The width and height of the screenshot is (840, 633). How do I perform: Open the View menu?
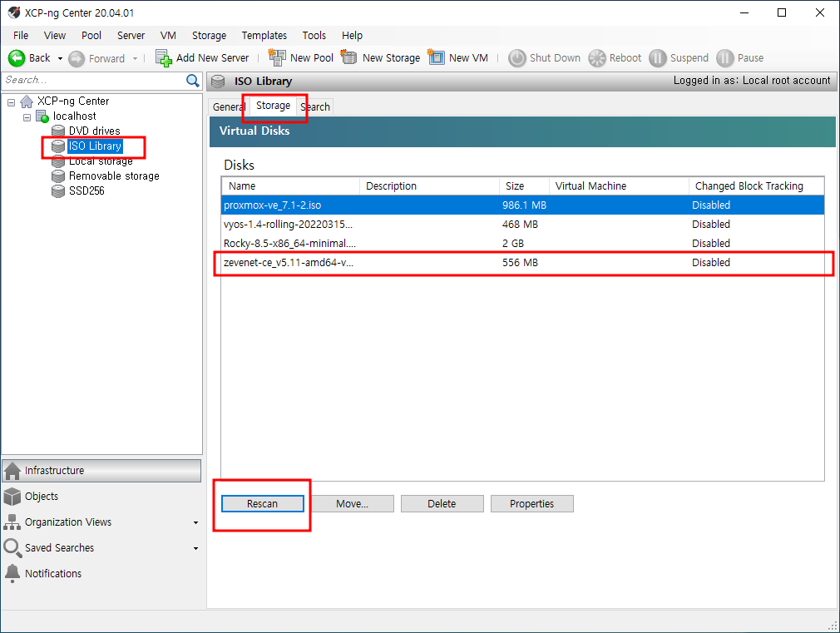(x=55, y=36)
